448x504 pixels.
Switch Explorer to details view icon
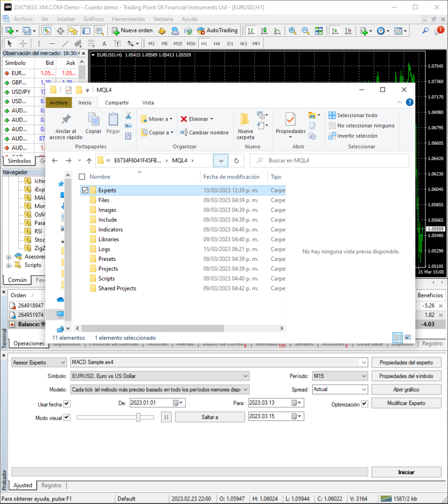[397, 337]
